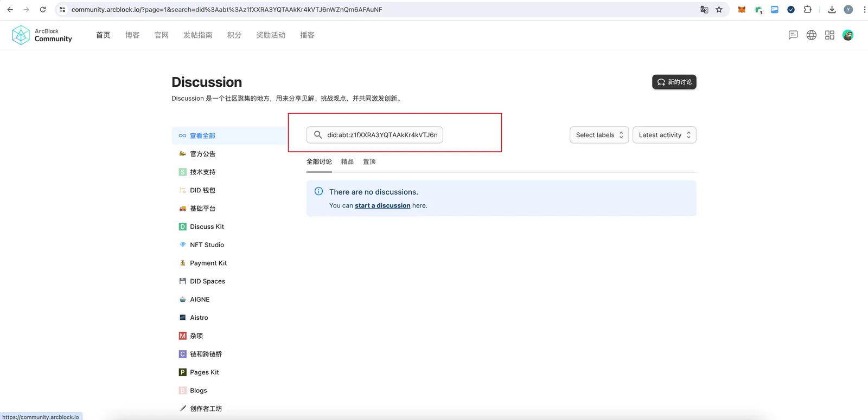Follow the 'start a discussion' link
Screen dimensions: 868x420
382,206
